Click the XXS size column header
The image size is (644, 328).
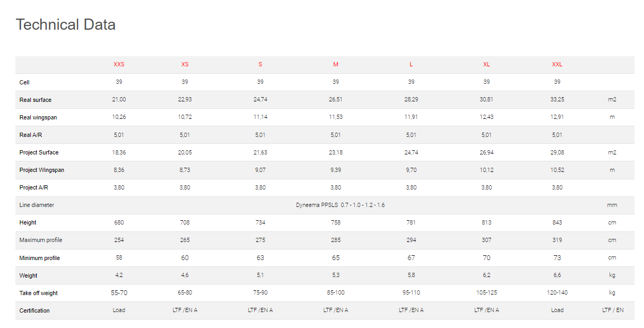(119, 65)
